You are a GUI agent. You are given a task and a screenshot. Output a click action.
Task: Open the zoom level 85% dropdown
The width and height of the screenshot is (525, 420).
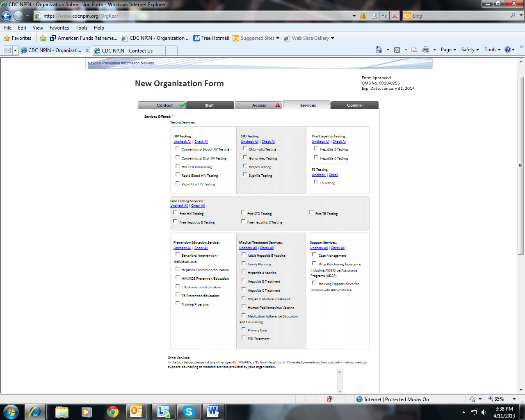514,399
